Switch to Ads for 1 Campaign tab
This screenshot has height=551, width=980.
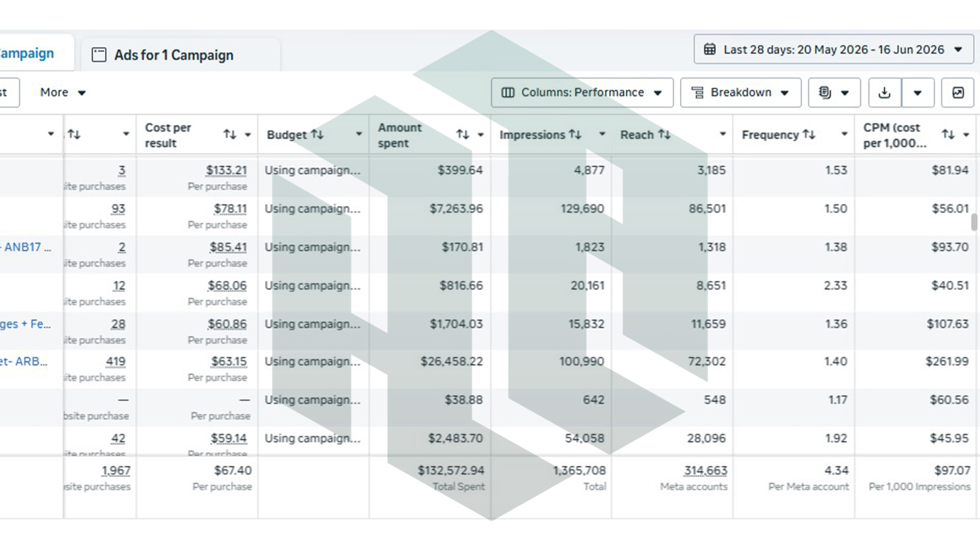click(x=163, y=55)
